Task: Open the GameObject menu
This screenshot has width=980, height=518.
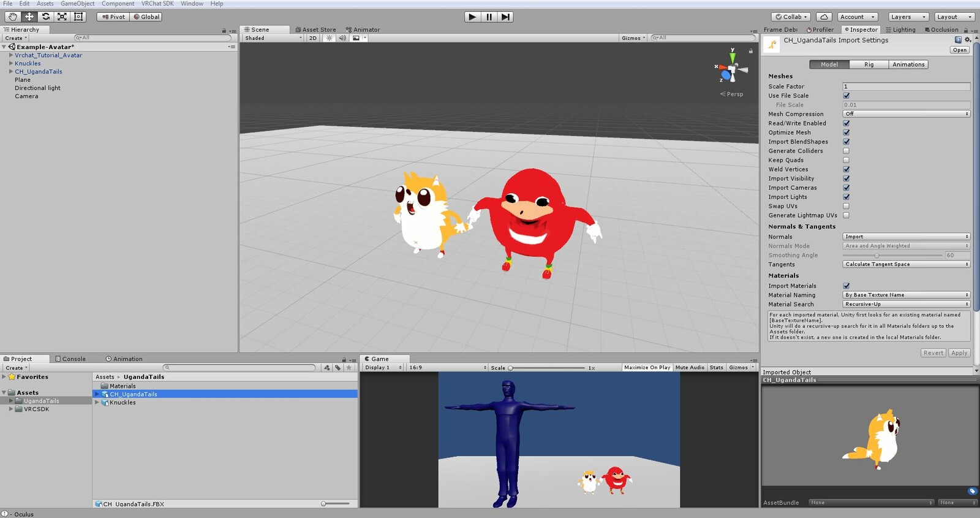Action: pyautogui.click(x=78, y=4)
